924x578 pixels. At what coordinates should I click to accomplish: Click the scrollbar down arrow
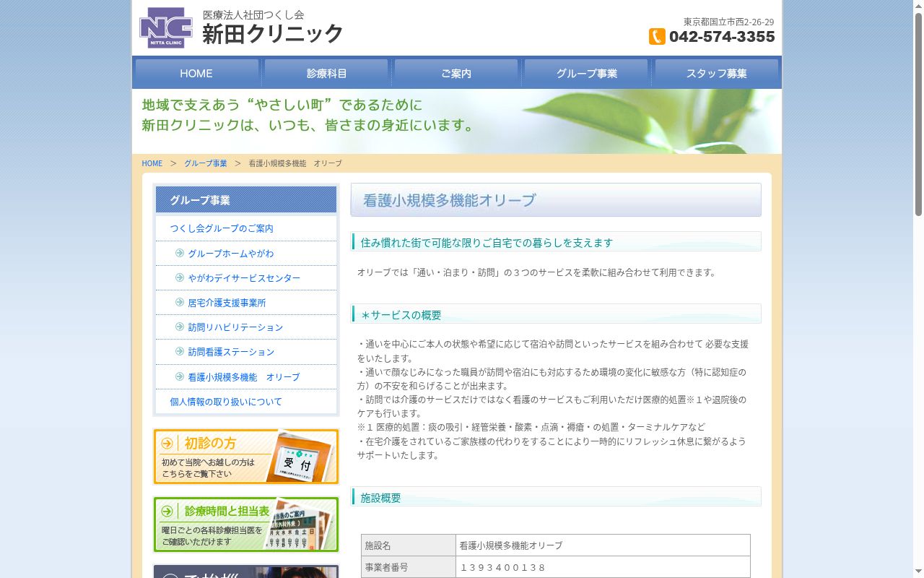point(918,572)
